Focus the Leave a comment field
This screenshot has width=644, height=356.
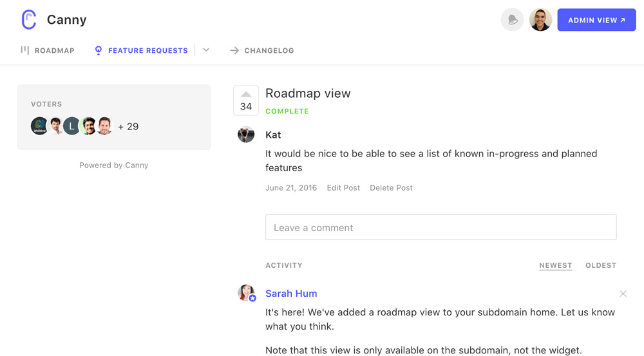440,227
